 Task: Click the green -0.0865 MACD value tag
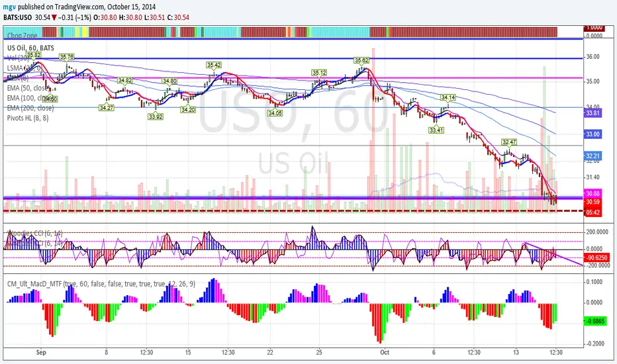coord(595,321)
